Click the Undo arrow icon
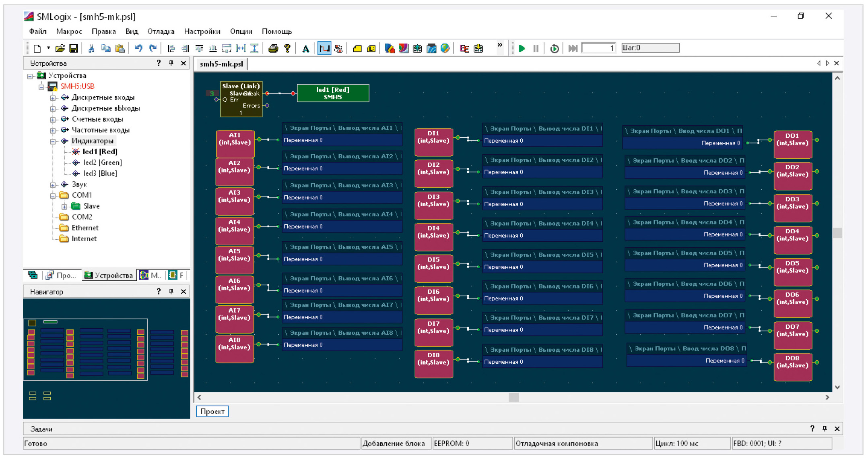 138,48
